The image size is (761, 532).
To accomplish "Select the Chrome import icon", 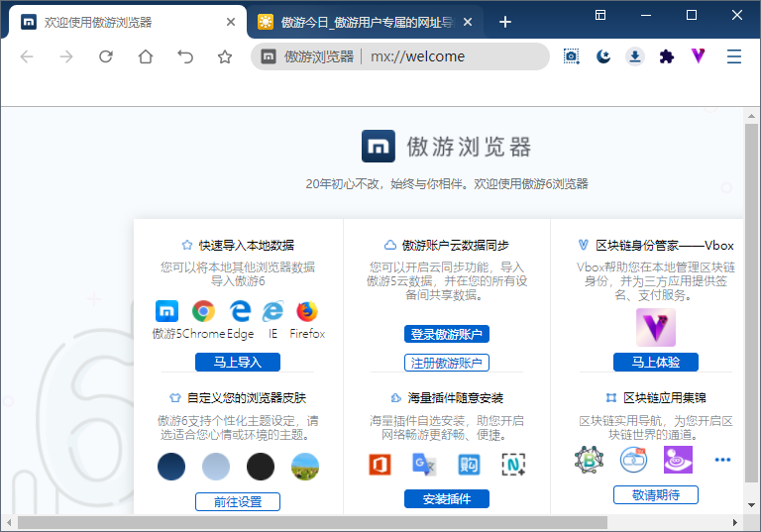I will coord(203,311).
